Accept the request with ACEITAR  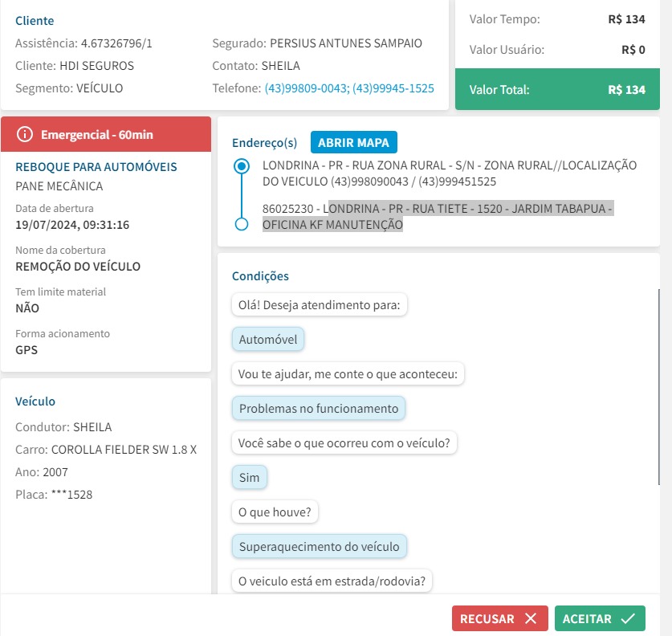pyautogui.click(x=600, y=618)
